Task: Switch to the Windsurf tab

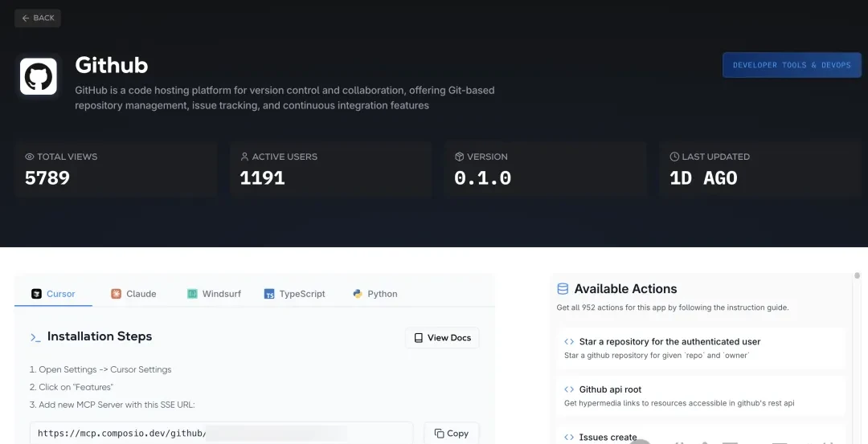Action: (214, 294)
